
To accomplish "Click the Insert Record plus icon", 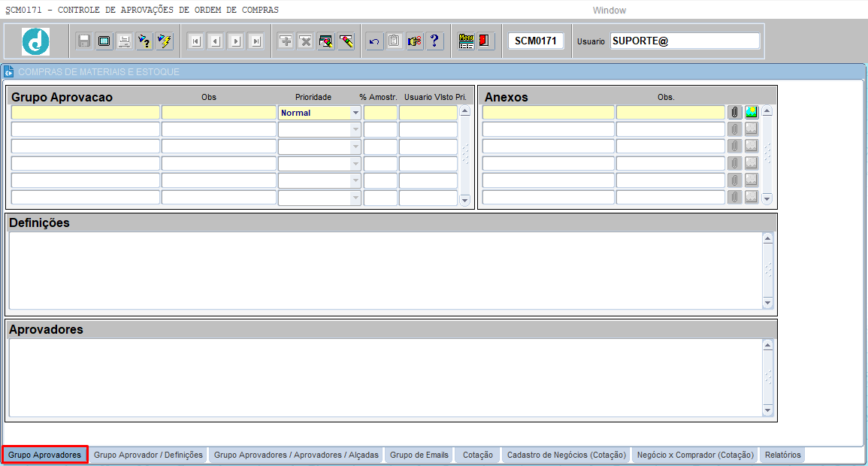I will point(286,41).
